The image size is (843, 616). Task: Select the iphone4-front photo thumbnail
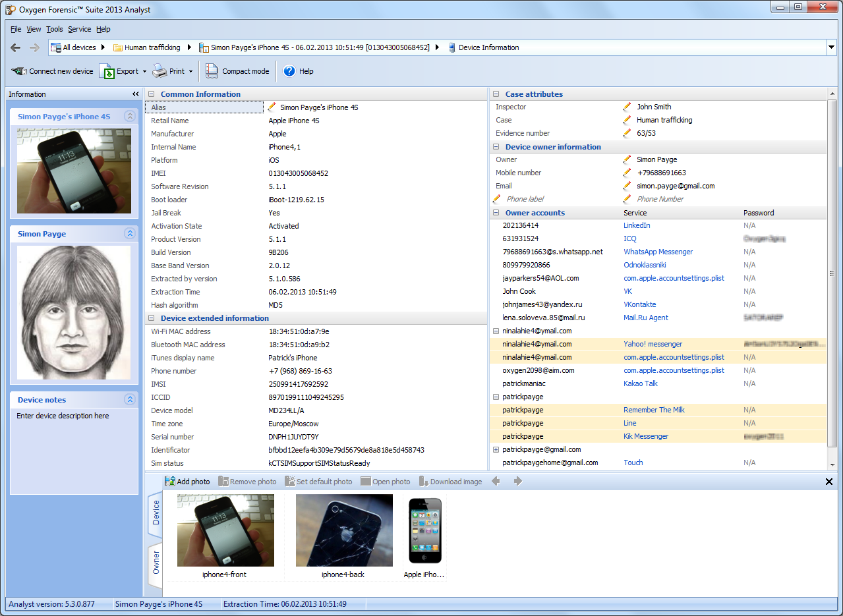click(225, 530)
